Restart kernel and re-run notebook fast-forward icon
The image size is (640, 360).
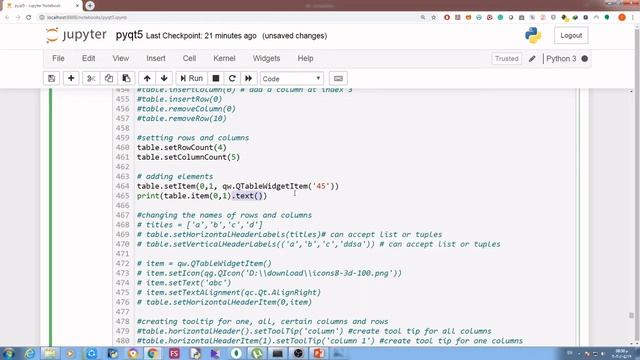coord(249,78)
